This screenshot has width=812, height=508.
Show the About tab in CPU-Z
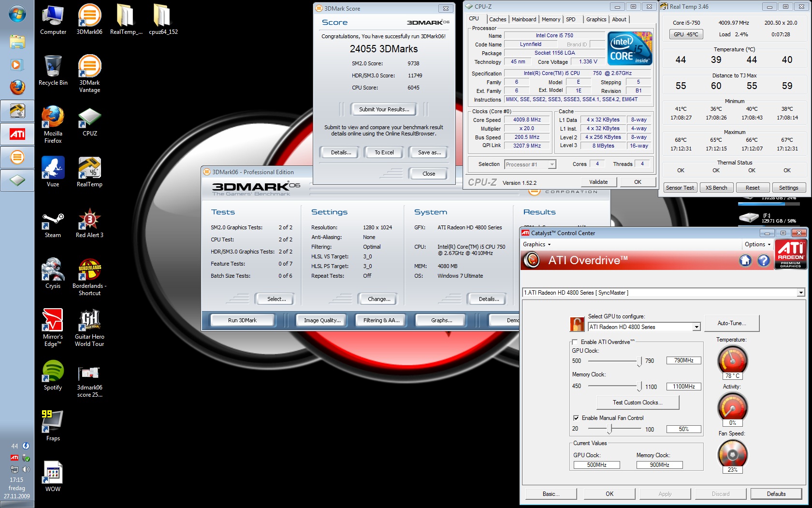click(x=619, y=19)
